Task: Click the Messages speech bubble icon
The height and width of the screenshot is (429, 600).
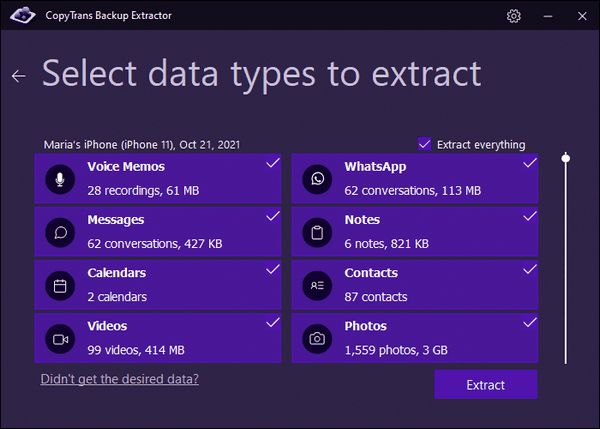Action: tap(60, 232)
